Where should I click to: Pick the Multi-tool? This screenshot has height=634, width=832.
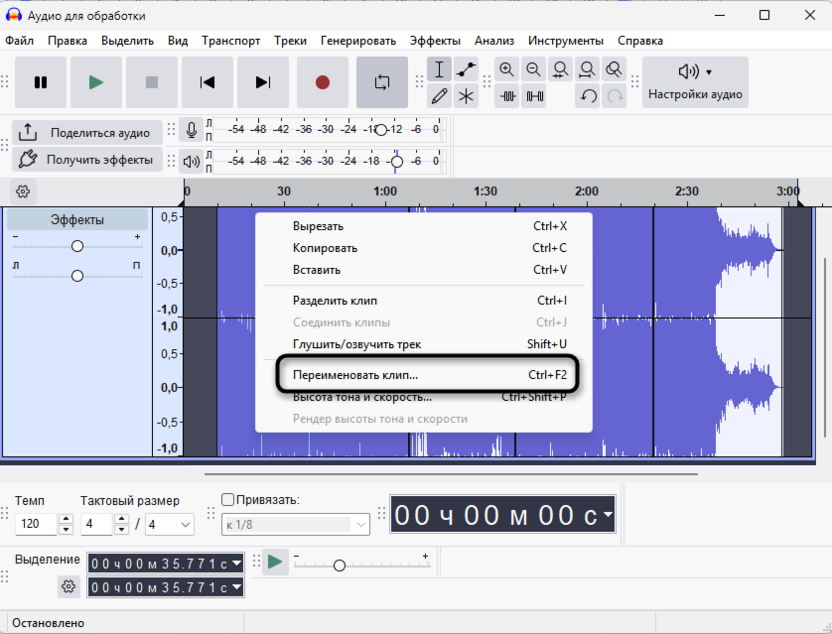[465, 96]
